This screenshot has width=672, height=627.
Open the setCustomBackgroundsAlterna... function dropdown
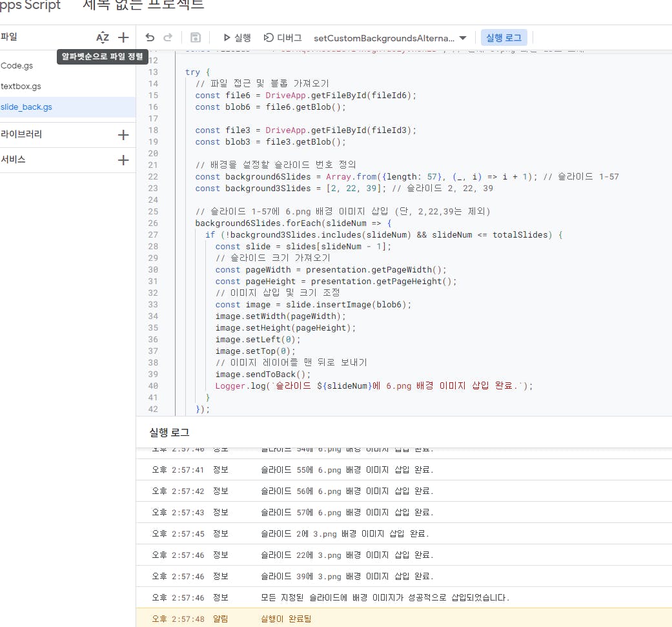point(390,38)
